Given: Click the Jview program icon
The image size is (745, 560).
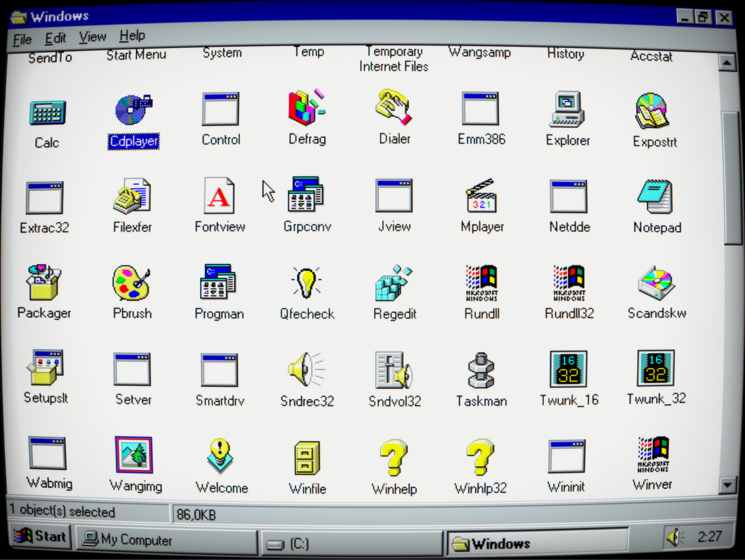Looking at the screenshot, I should pos(394,195).
